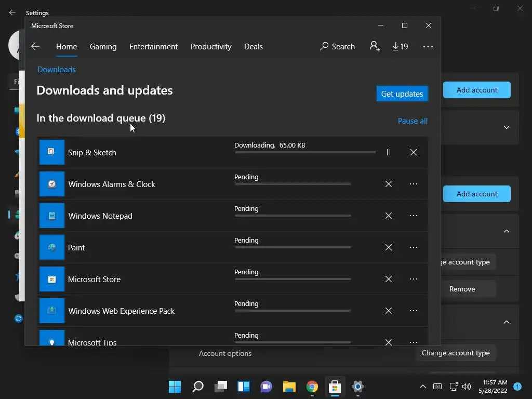Cancel the Snip & Sketch download
Image resolution: width=532 pixels, height=399 pixels.
tap(413, 152)
